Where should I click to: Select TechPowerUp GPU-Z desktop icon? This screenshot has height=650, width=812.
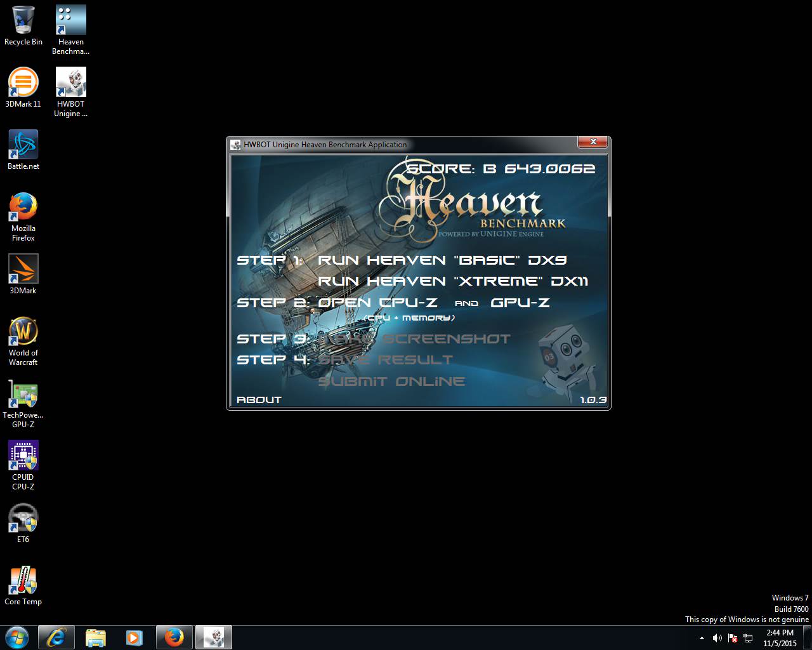23,403
